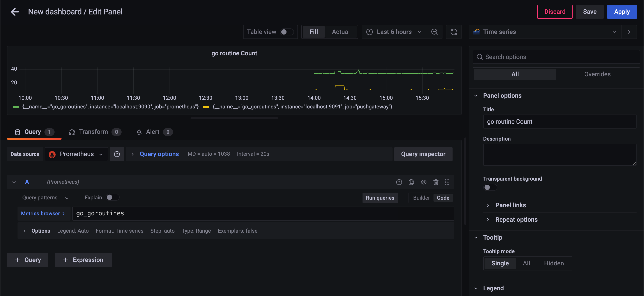Delete query A with trash icon
644x296 pixels.
coord(436,182)
